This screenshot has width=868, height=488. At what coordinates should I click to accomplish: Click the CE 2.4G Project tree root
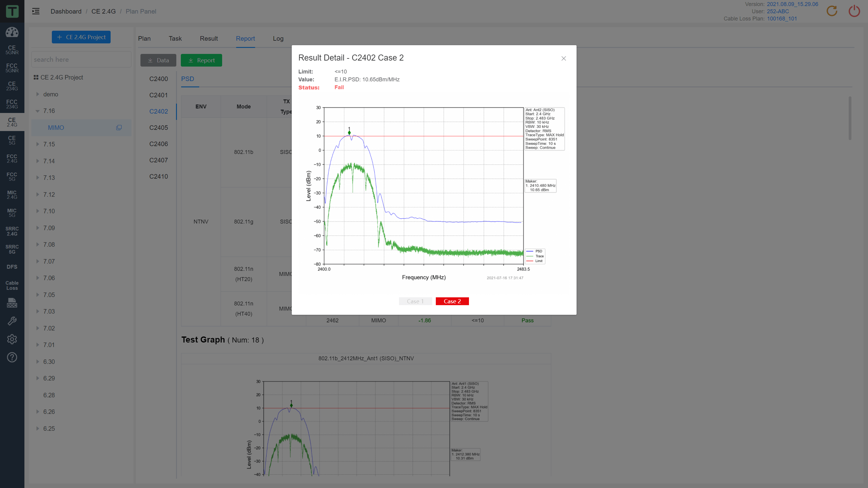[x=62, y=77]
